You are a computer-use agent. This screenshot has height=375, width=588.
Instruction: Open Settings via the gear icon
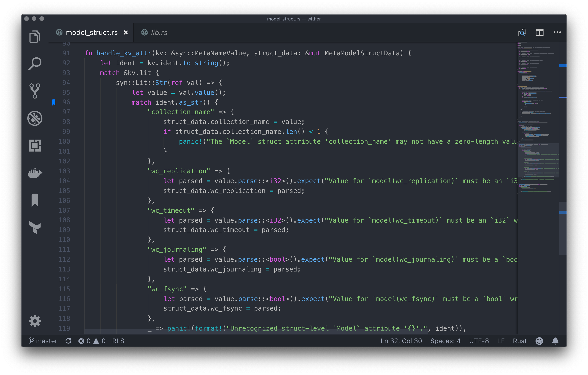35,321
